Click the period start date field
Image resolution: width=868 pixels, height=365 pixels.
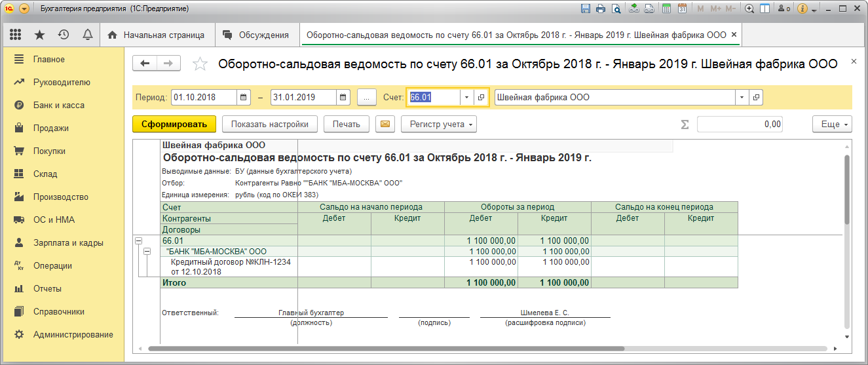click(204, 98)
